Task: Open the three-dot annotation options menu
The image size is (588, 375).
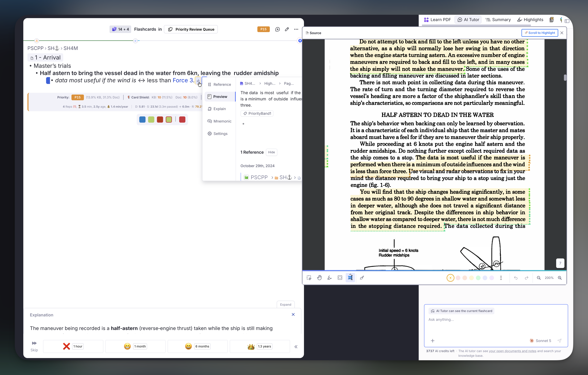Action: [501, 278]
